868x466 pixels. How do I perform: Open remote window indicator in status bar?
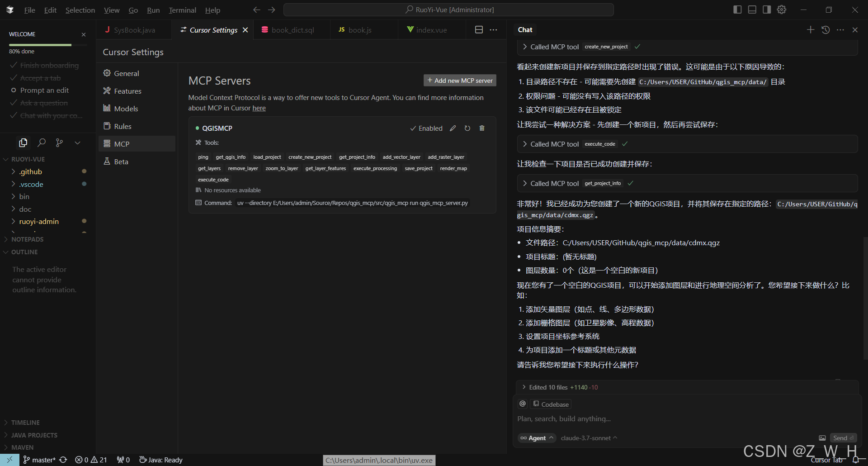(9, 460)
